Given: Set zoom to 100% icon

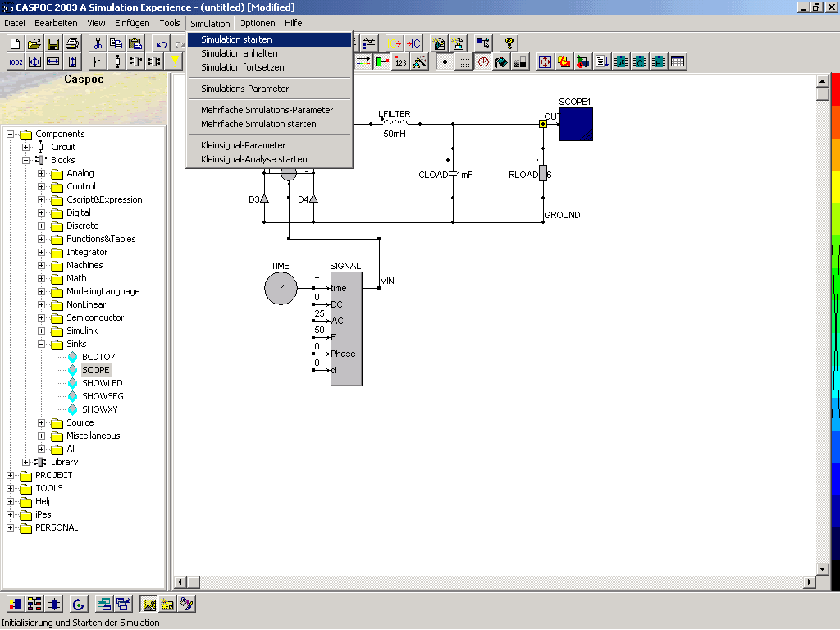Looking at the screenshot, I should [x=16, y=62].
